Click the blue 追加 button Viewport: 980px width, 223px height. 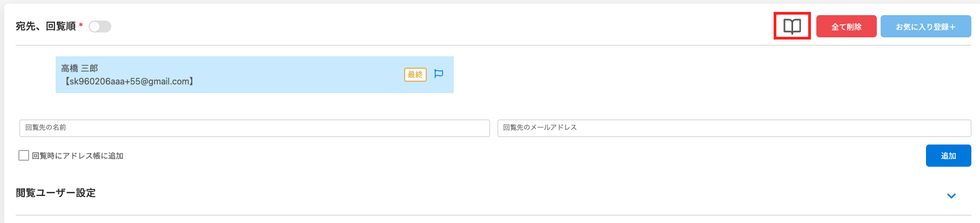pyautogui.click(x=948, y=155)
